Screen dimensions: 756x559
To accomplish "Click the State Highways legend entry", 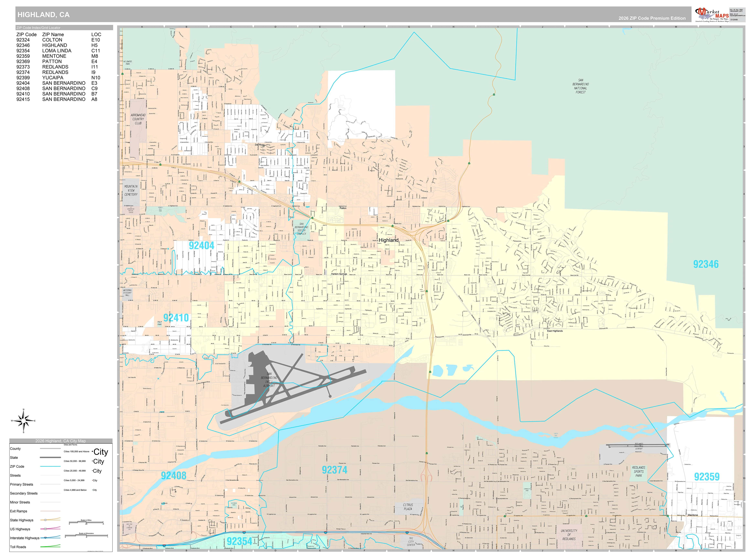I will [x=22, y=520].
